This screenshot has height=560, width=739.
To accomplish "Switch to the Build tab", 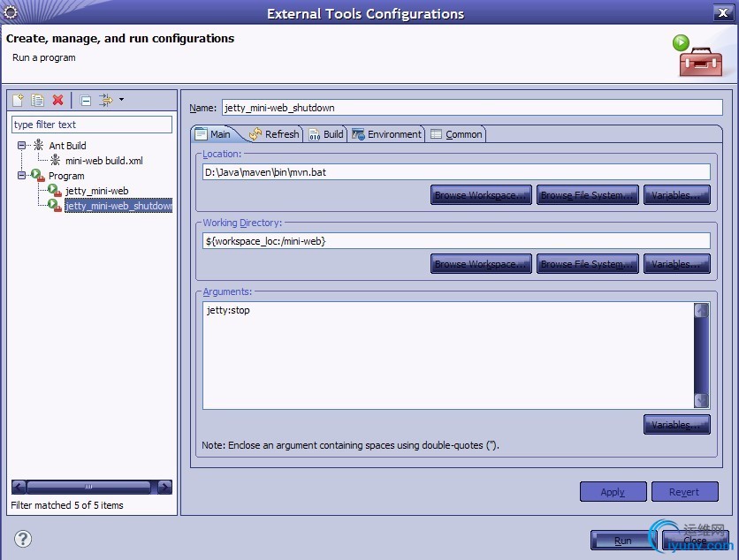I will point(326,134).
